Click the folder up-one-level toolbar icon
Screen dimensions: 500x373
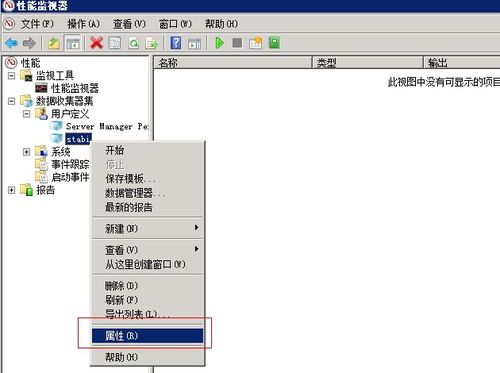click(x=54, y=43)
